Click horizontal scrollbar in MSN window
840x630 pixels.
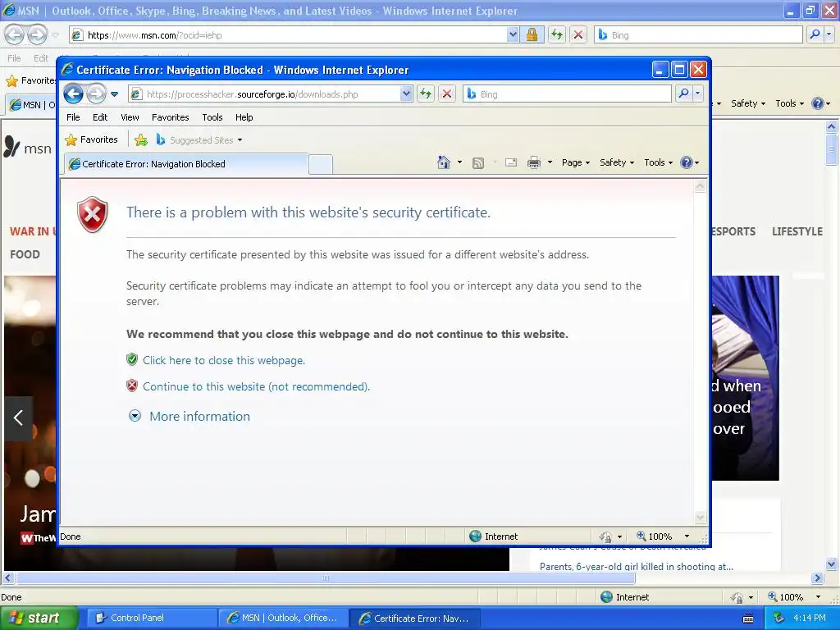(x=326, y=578)
